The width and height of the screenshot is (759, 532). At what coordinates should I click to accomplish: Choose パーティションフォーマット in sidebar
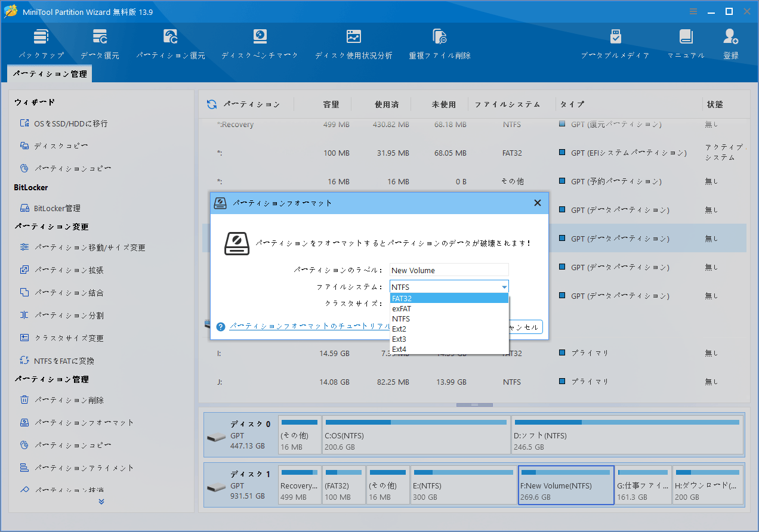pos(77,423)
